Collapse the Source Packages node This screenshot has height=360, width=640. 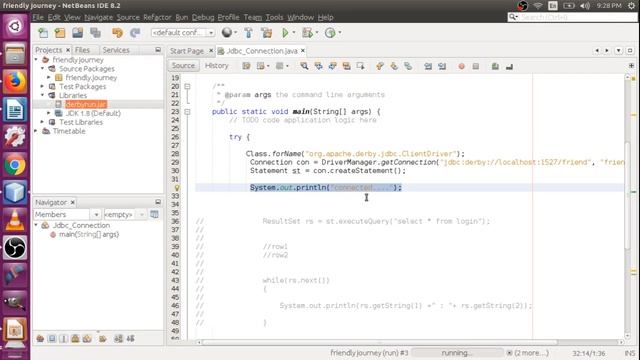click(x=42, y=69)
